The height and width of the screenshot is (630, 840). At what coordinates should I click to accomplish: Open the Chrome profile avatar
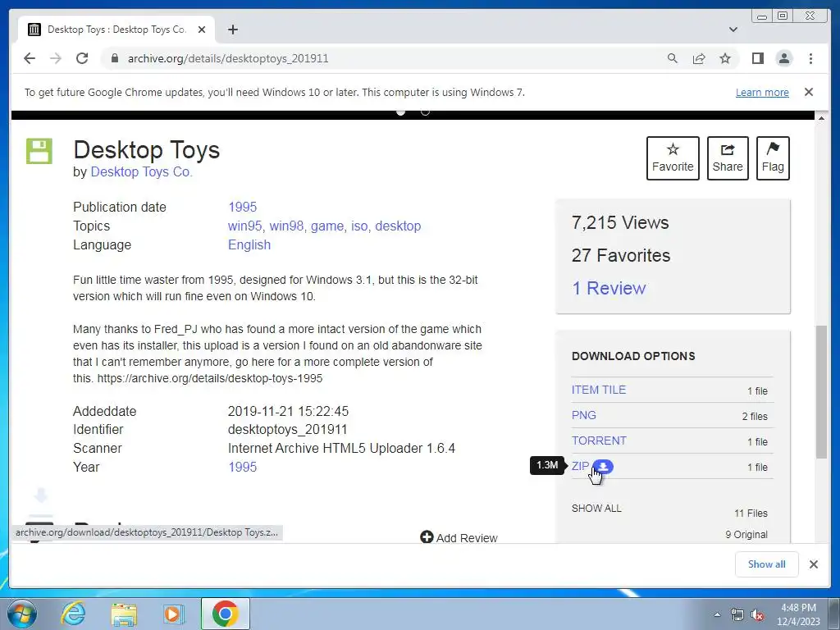[783, 58]
